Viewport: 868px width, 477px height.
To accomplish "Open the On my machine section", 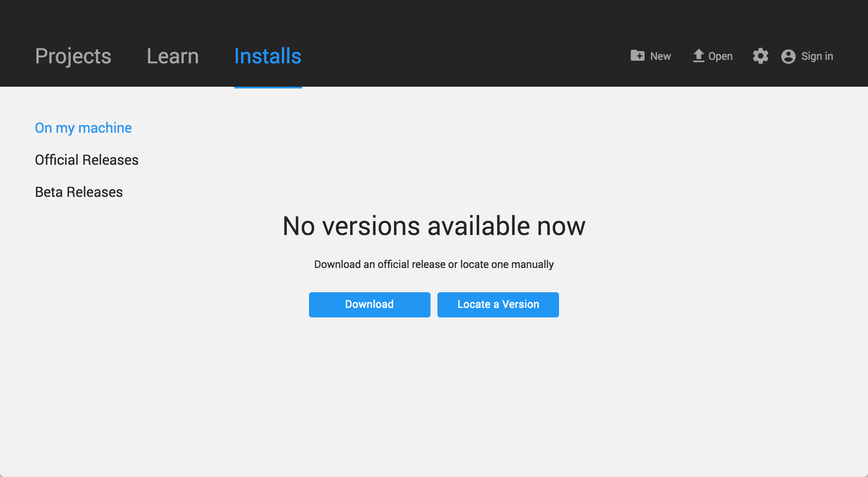I will click(82, 127).
